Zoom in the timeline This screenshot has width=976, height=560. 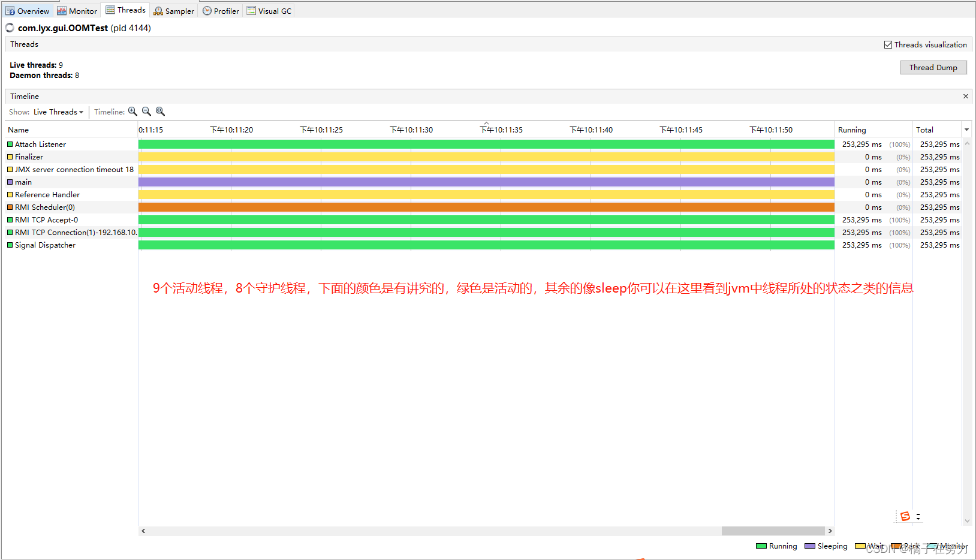pos(132,112)
